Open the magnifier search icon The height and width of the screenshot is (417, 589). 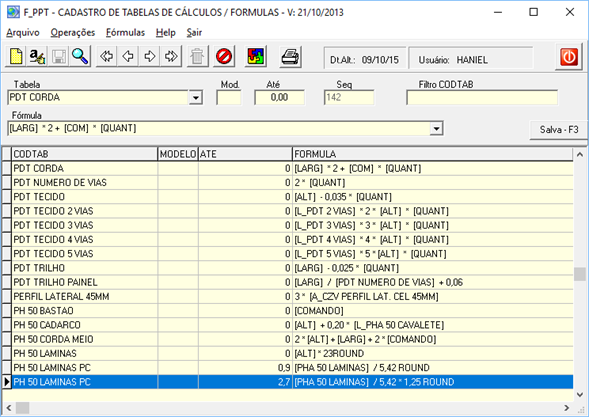(80, 57)
